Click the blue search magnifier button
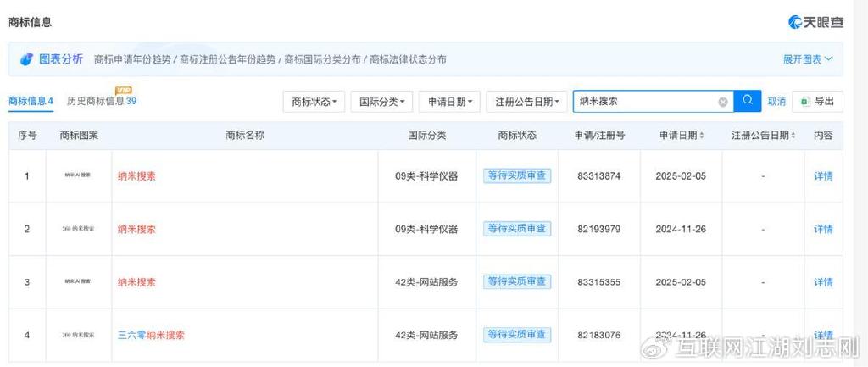Screen dimensions: 868x367 coord(748,102)
